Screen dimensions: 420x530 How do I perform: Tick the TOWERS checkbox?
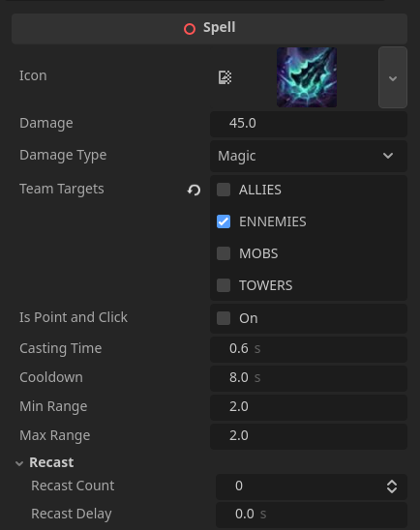click(x=224, y=285)
